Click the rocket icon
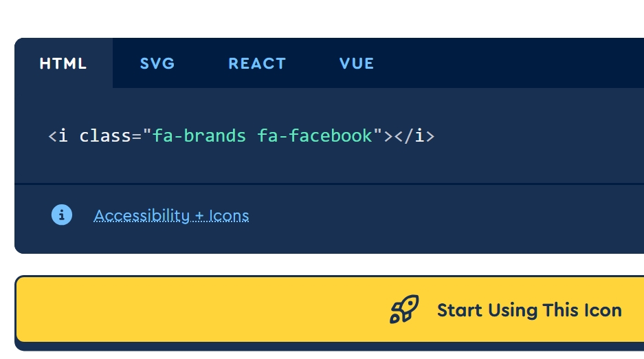 tap(404, 309)
